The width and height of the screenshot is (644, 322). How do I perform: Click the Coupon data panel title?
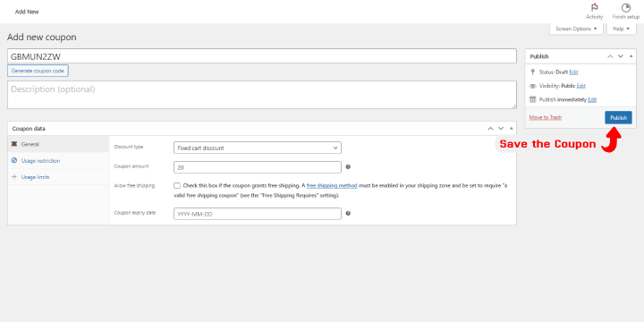(29, 129)
